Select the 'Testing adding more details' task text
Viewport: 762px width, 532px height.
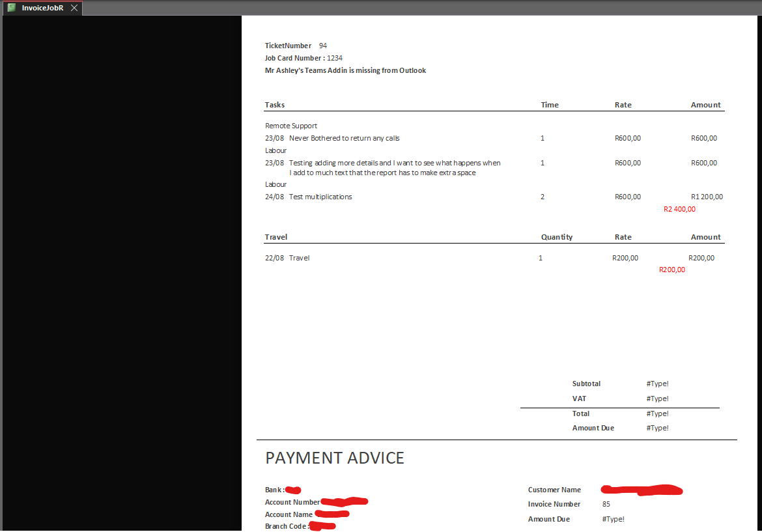click(395, 167)
